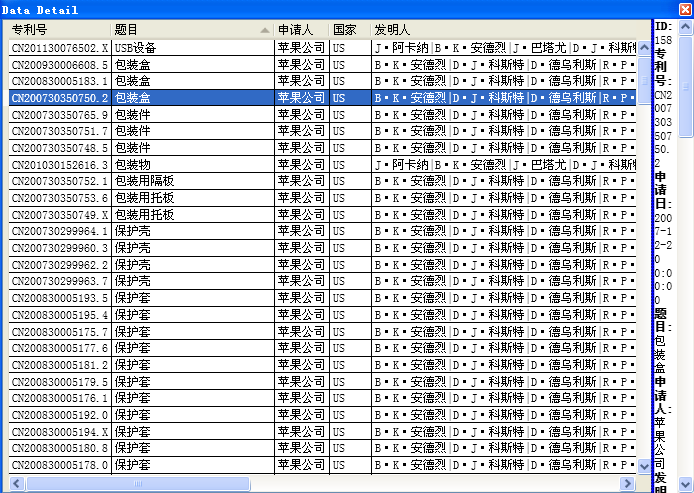The width and height of the screenshot is (694, 493).
Task: Click the horizontal scrollbar thumb
Action: click(x=138, y=483)
